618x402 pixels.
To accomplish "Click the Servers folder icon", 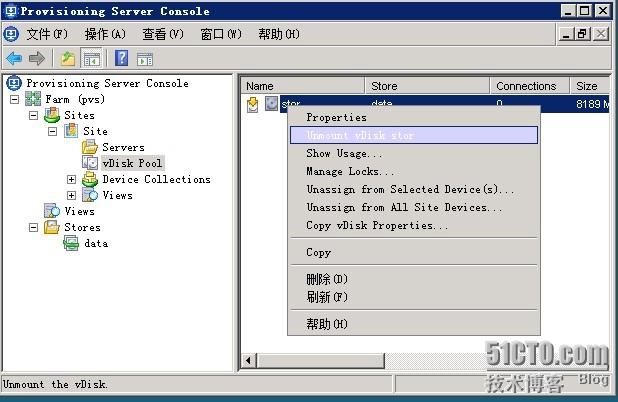I will pyautogui.click(x=90, y=147).
